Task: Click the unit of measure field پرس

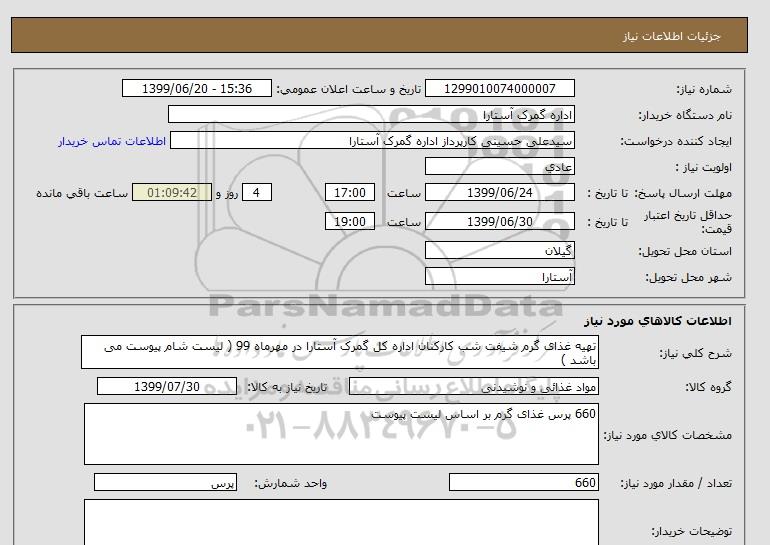Action: 165,483
